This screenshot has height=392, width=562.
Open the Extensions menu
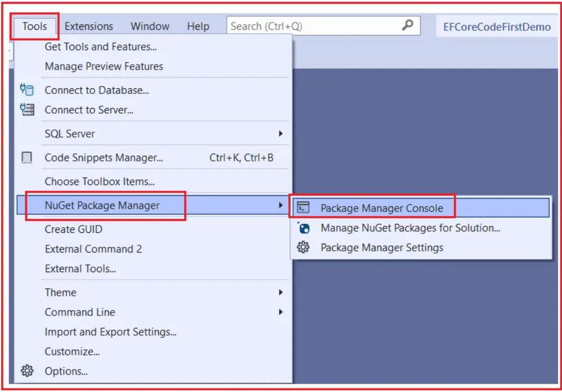[88, 26]
